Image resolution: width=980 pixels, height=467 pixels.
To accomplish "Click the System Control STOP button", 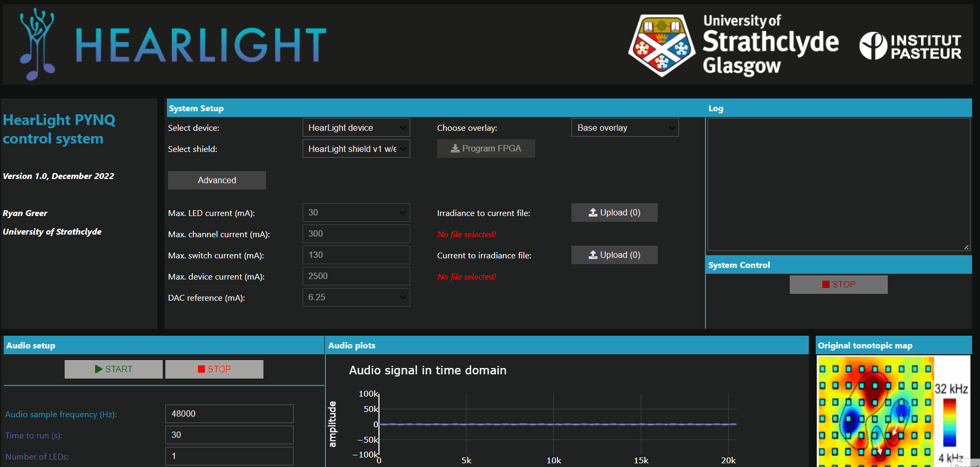I will click(x=838, y=284).
